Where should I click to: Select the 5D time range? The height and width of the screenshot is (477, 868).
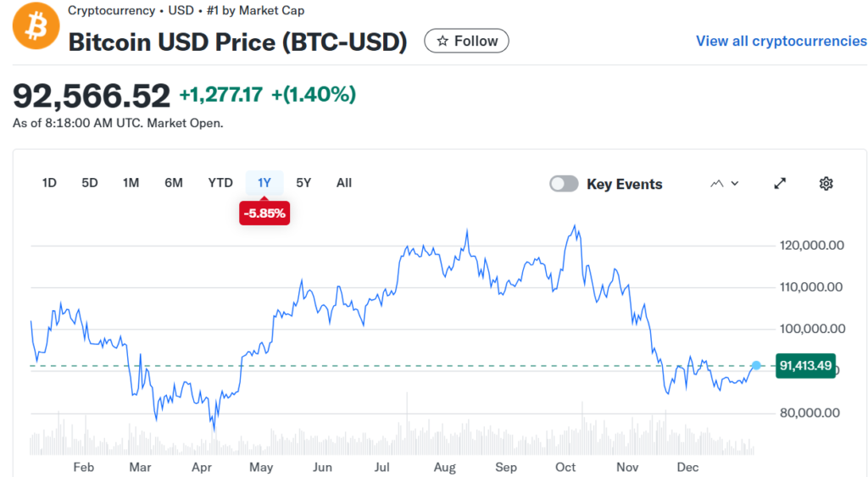[90, 183]
